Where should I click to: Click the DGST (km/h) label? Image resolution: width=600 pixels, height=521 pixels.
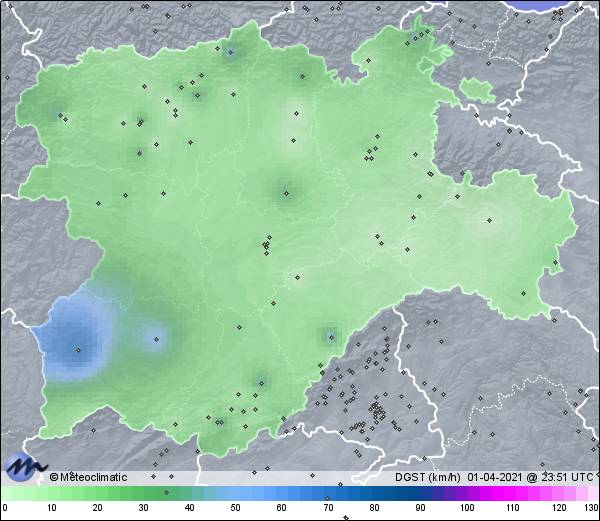(x=427, y=477)
